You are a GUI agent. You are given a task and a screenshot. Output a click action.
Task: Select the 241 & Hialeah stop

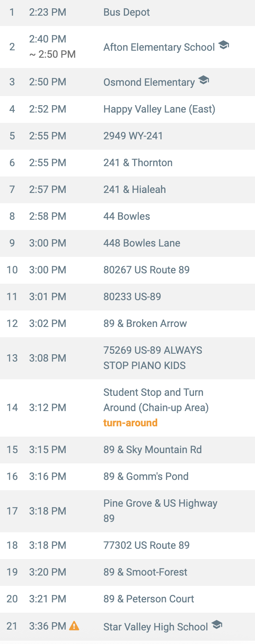pyautogui.click(x=135, y=189)
